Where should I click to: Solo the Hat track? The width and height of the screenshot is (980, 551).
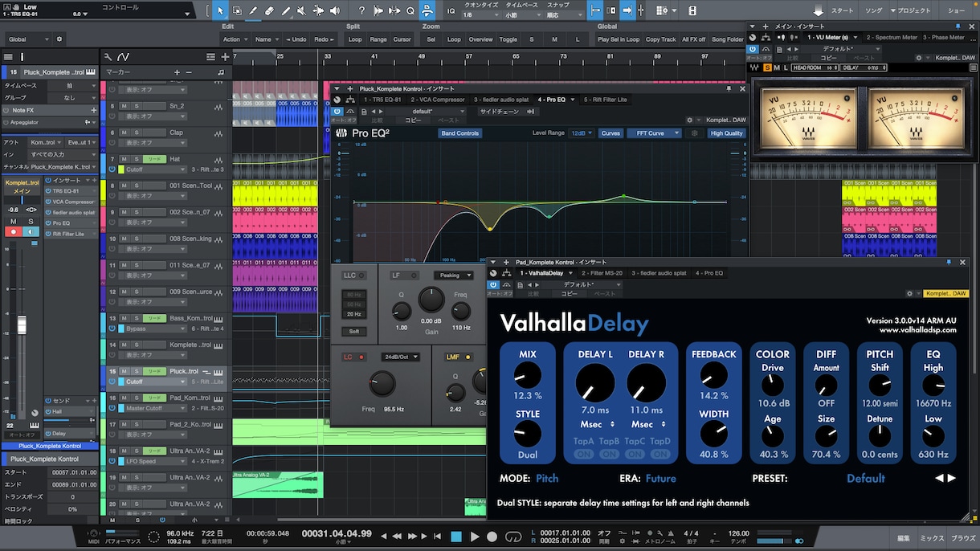point(136,159)
